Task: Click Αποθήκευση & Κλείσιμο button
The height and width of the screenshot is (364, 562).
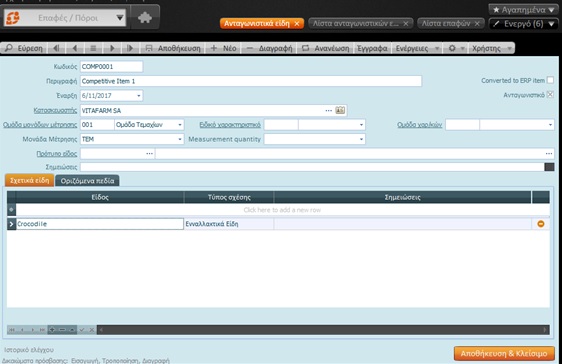Action: [x=504, y=354]
